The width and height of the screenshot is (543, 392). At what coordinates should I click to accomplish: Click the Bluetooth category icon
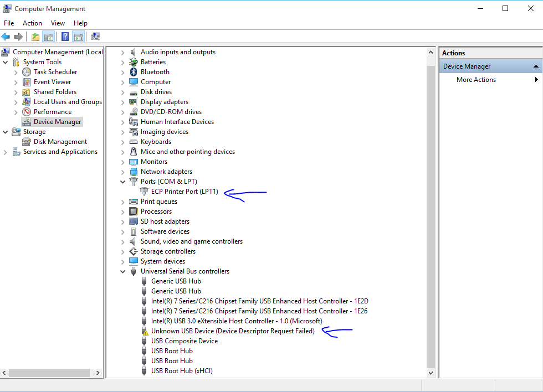tap(134, 72)
